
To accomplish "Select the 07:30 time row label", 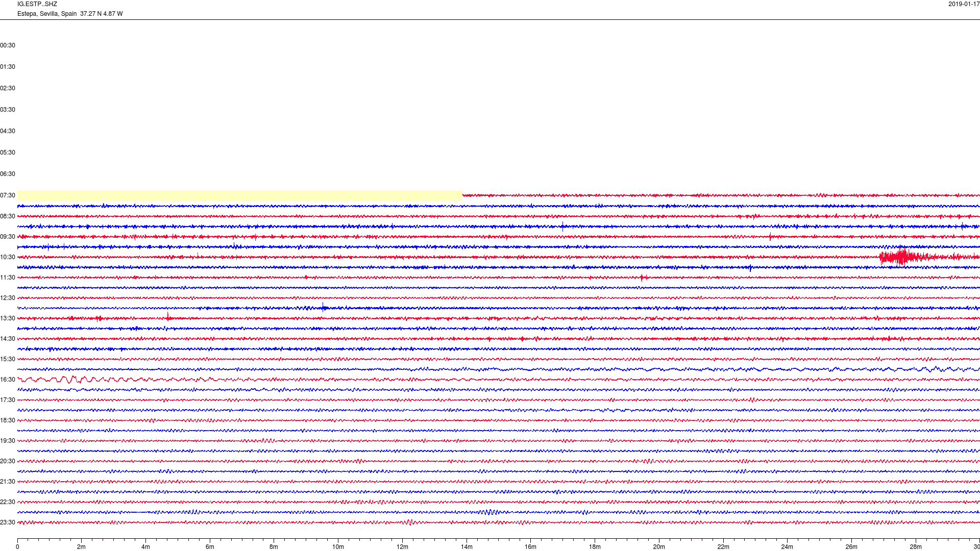I will pyautogui.click(x=8, y=195).
